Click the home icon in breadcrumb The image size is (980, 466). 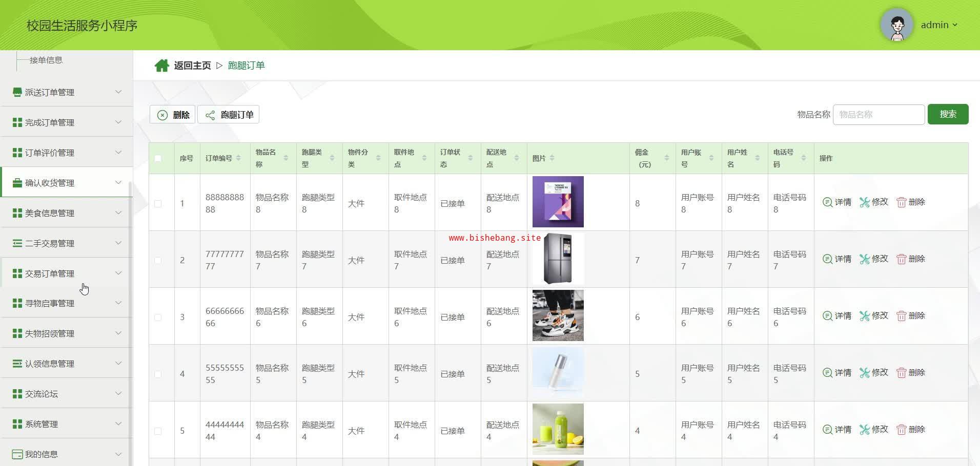pos(161,66)
